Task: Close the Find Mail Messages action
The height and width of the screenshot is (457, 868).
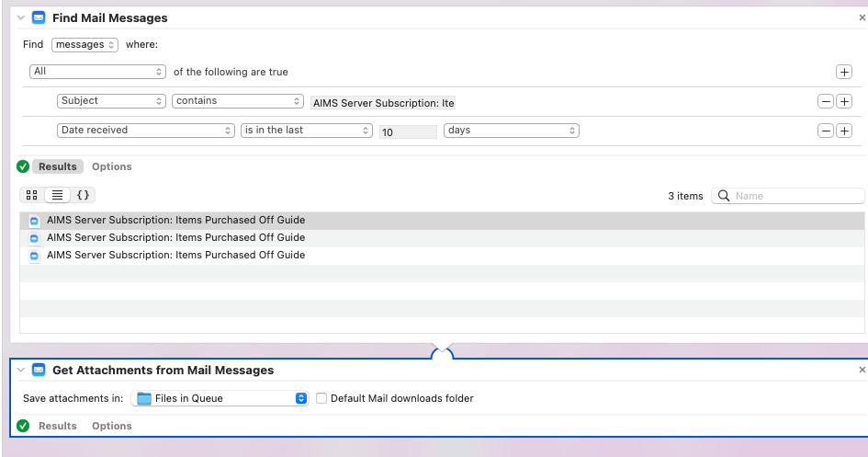Action: pyautogui.click(x=862, y=18)
